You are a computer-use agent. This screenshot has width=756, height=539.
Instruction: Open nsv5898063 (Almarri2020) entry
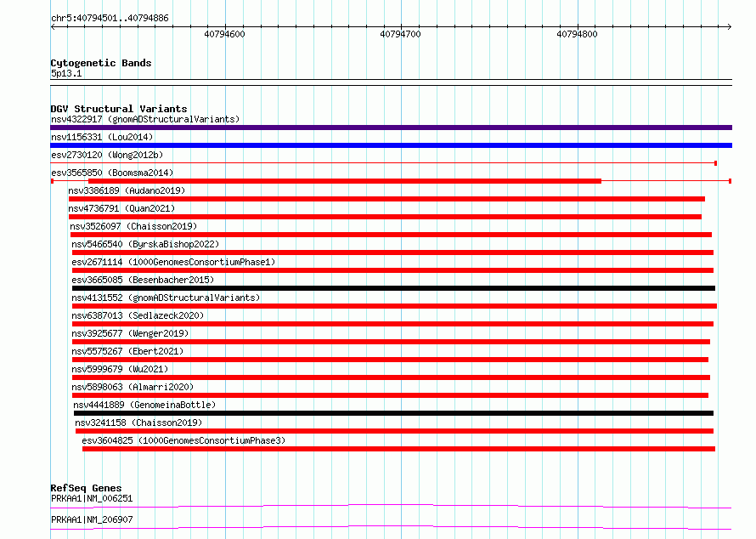(133, 387)
